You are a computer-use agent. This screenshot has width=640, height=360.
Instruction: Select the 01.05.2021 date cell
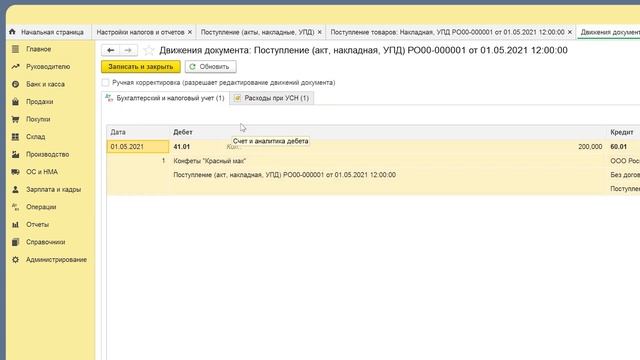138,147
